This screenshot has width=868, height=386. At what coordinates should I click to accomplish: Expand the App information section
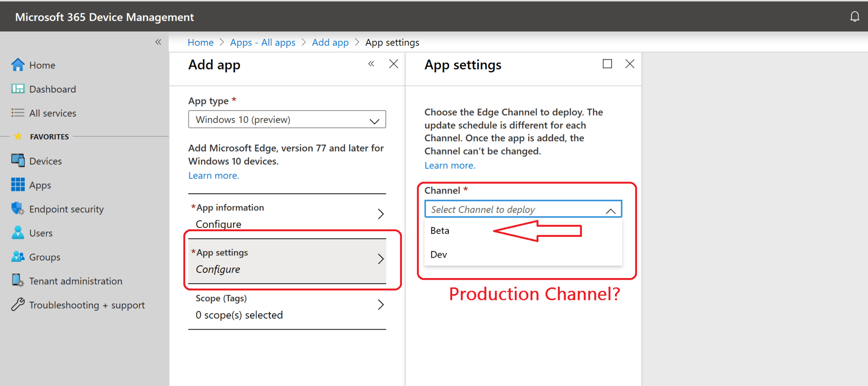(x=287, y=216)
